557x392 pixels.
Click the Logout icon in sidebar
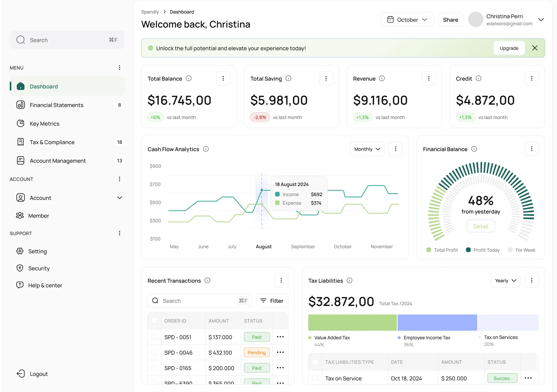21,374
